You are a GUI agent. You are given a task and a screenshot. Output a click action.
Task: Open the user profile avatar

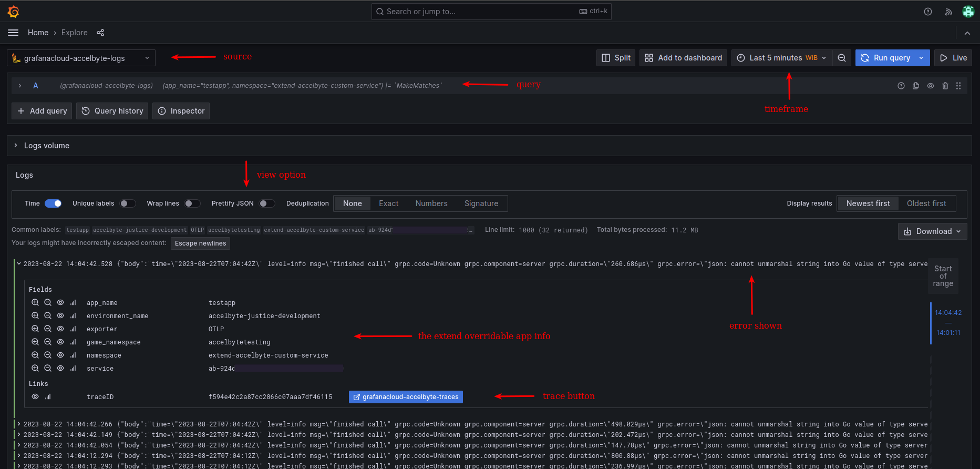(968, 12)
